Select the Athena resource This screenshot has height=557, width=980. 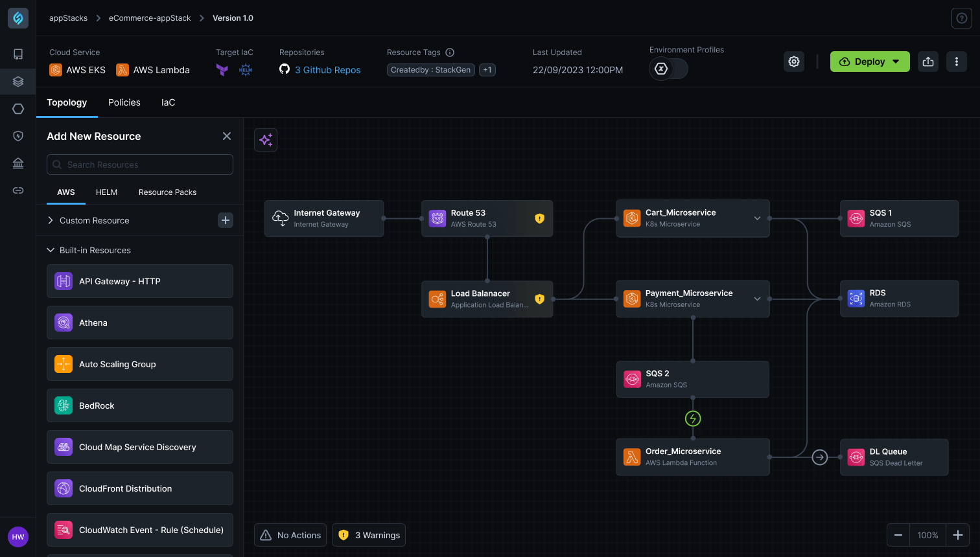pyautogui.click(x=140, y=323)
